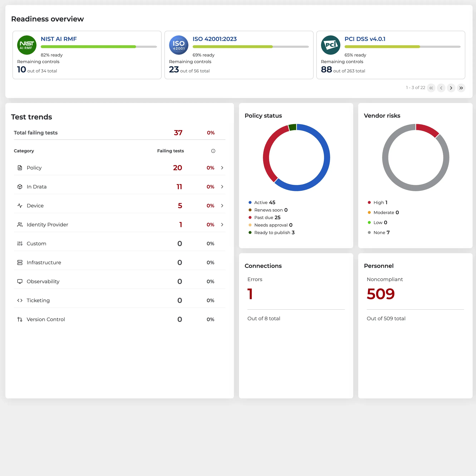Image resolution: width=476 pixels, height=476 pixels.
Task: Click the info icon beside Failing tests
Action: click(x=213, y=151)
